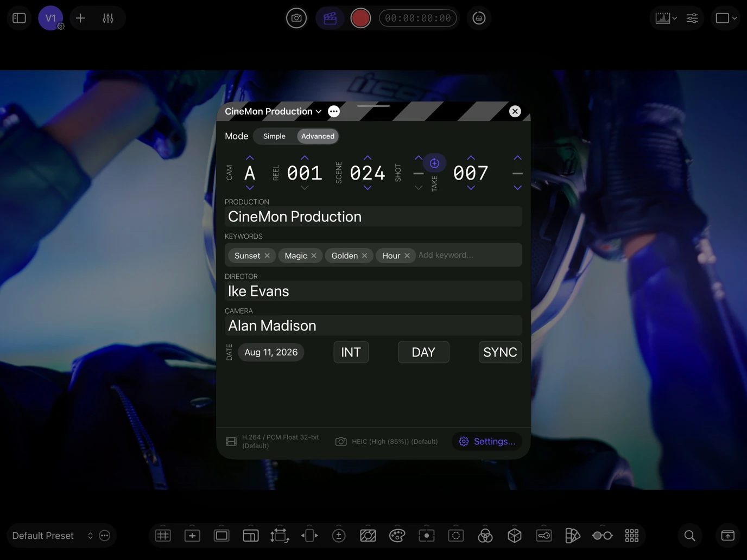
Task: Edit the Production name field
Action: point(373,217)
